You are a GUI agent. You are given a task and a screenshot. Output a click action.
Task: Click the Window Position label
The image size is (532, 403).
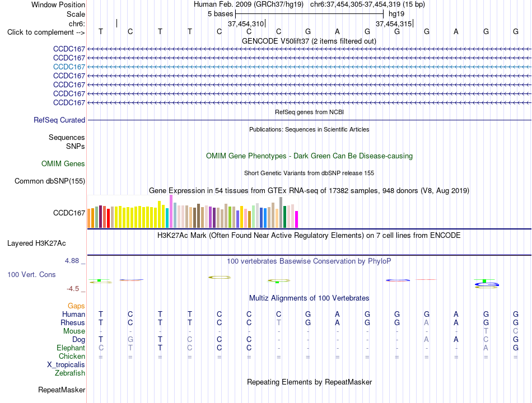[x=58, y=4]
